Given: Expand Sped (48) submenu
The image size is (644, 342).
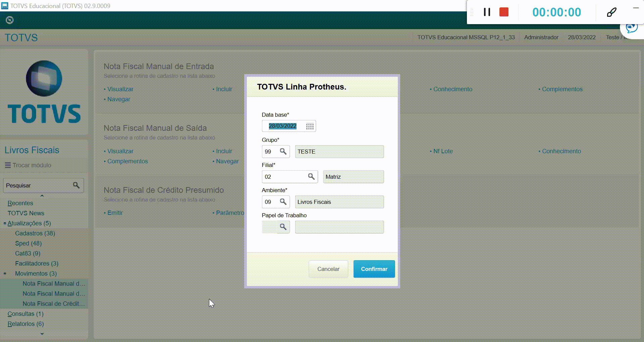Looking at the screenshot, I should point(28,243).
